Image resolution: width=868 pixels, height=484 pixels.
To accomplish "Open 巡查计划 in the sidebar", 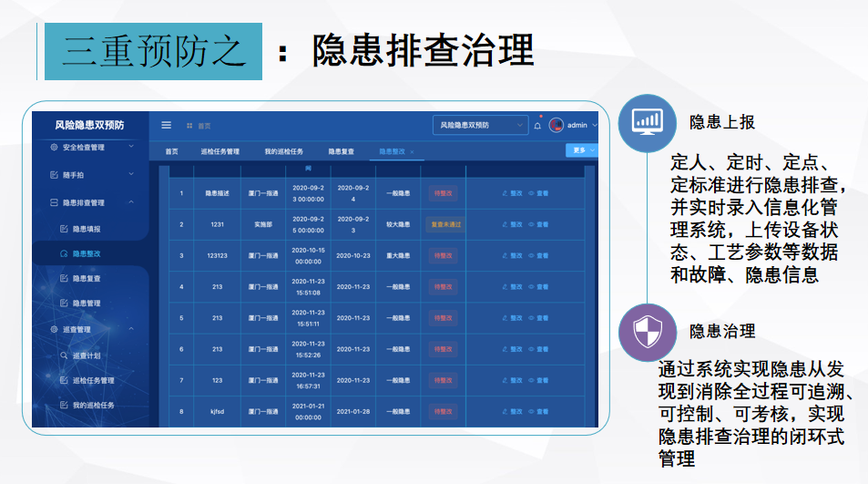I will 87,355.
